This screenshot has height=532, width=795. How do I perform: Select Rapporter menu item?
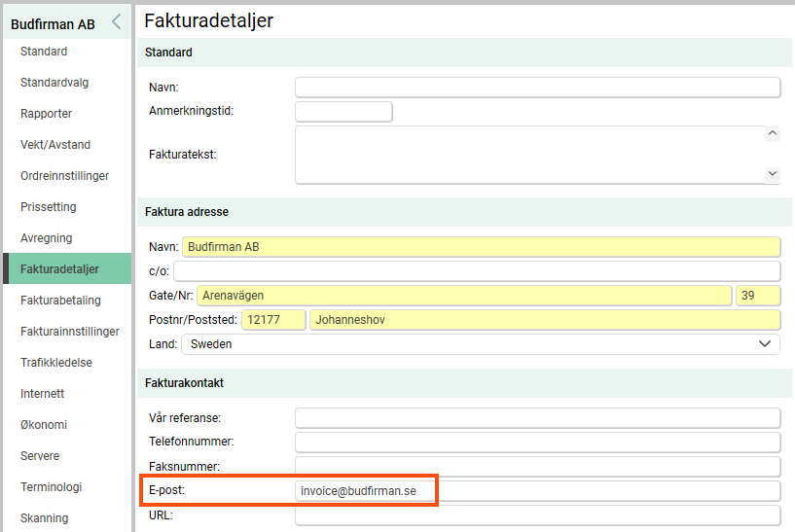click(46, 114)
